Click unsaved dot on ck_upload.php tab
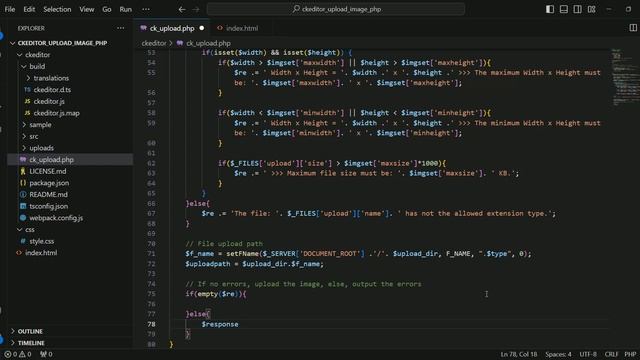 pyautogui.click(x=202, y=28)
